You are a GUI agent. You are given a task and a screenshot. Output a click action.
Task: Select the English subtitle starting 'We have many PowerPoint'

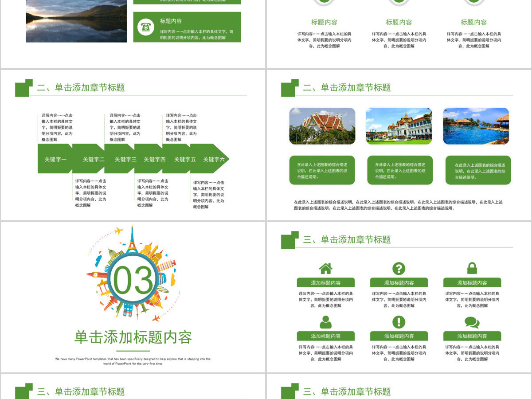[133, 361]
